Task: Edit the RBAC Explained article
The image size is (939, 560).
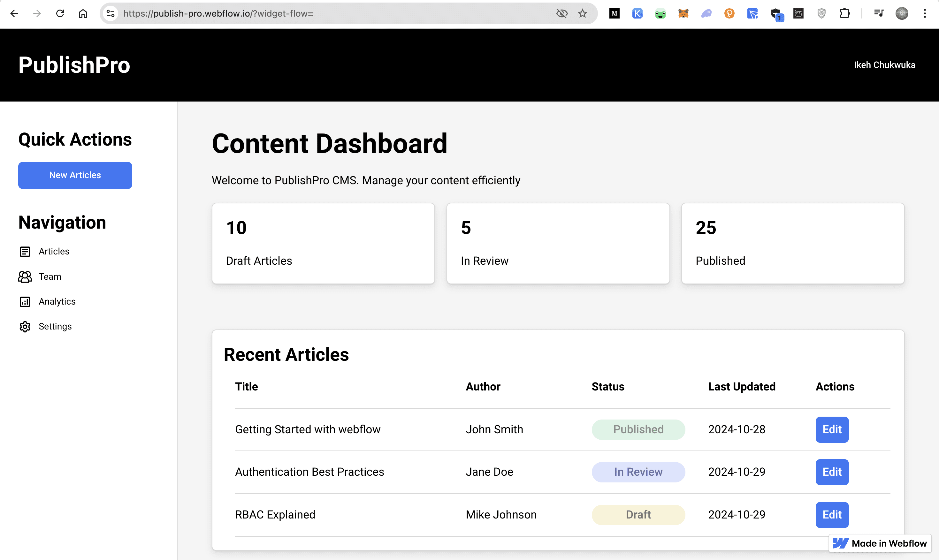Action: coord(832,514)
